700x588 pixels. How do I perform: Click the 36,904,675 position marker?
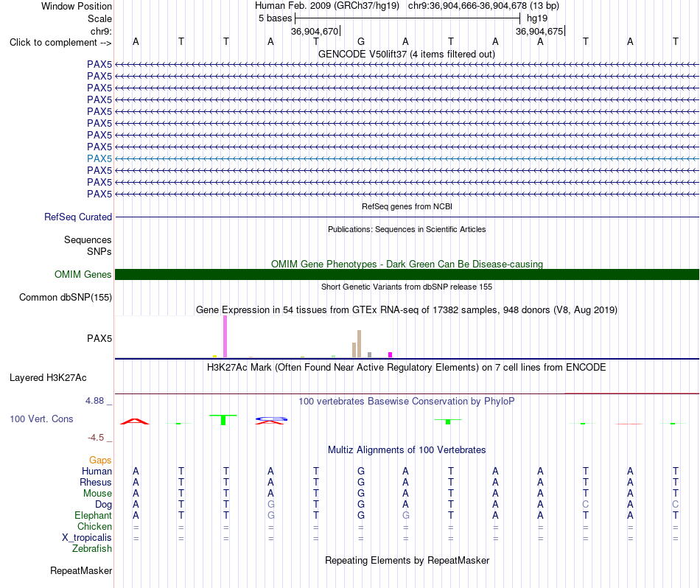tap(539, 31)
